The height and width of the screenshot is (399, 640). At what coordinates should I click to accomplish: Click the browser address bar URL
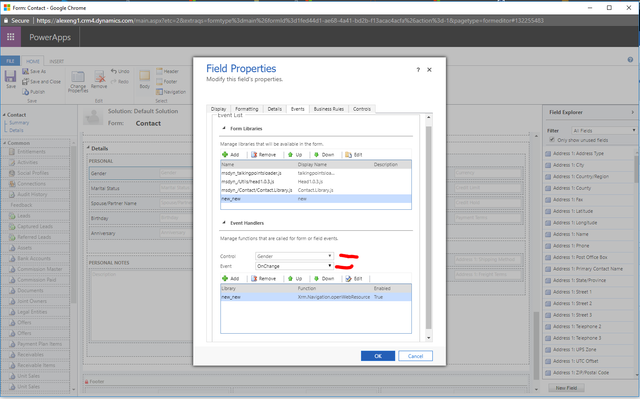[290, 20]
